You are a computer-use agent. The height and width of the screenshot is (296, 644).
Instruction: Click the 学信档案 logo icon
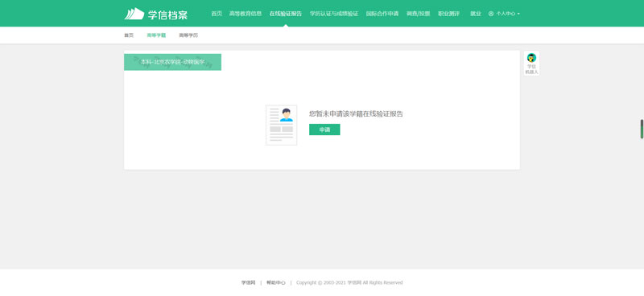tap(134, 14)
